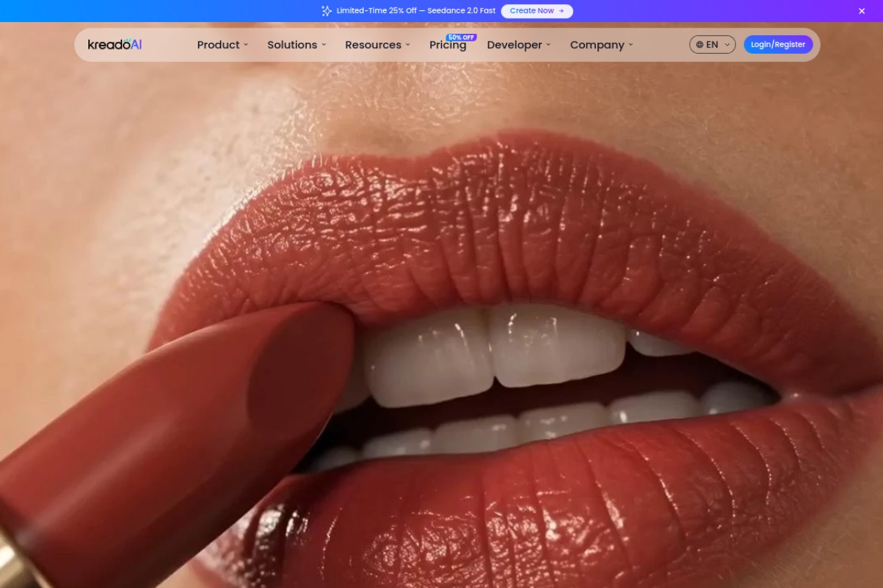
Task: Open the Solutions menu
Action: click(297, 45)
